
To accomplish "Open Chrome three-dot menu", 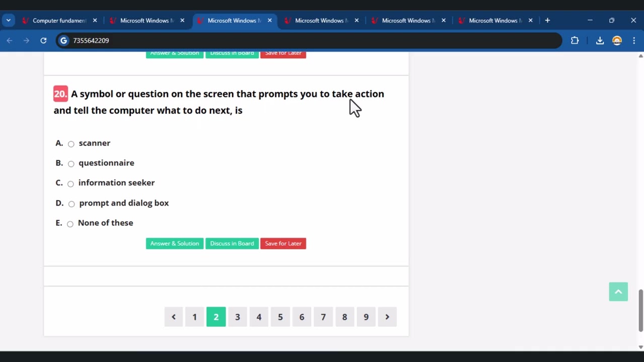I will coord(634,40).
